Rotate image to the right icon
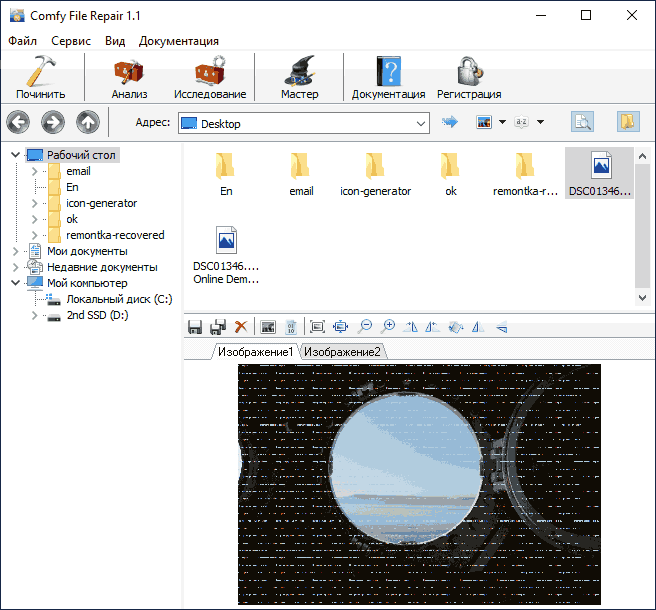The image size is (656, 610). 410,327
